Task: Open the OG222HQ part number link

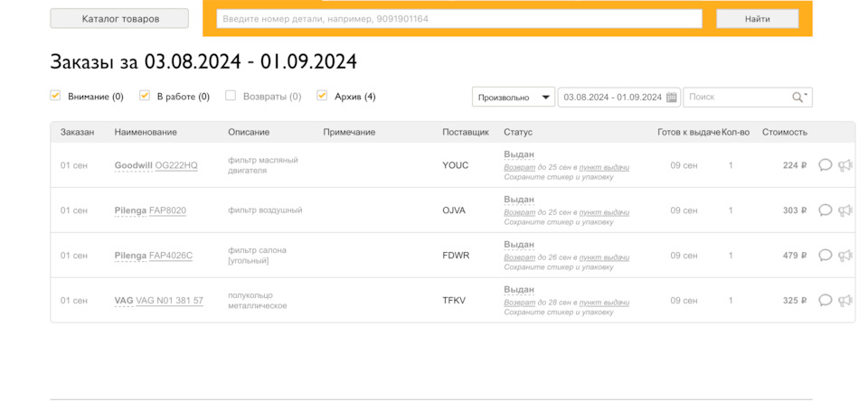Action: tap(176, 165)
